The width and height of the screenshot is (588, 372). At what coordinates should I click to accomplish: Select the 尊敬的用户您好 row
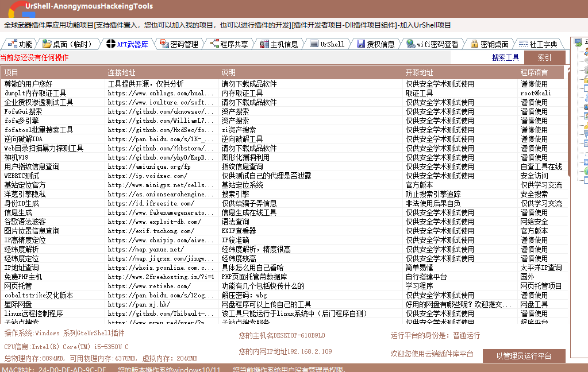point(284,84)
